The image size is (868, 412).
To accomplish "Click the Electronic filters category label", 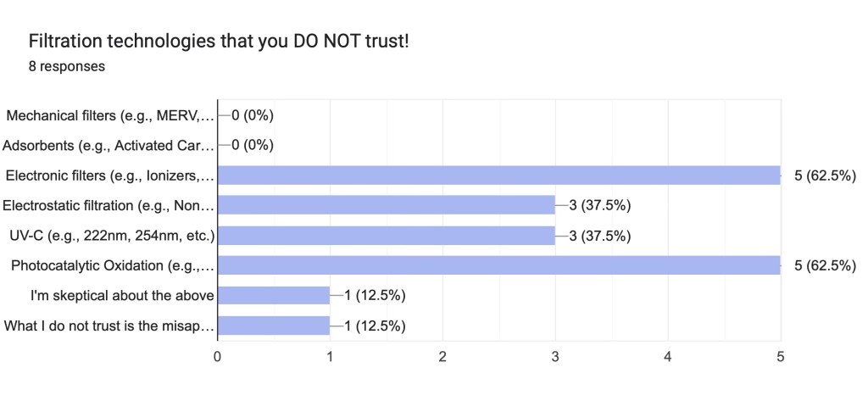I will coord(110,175).
